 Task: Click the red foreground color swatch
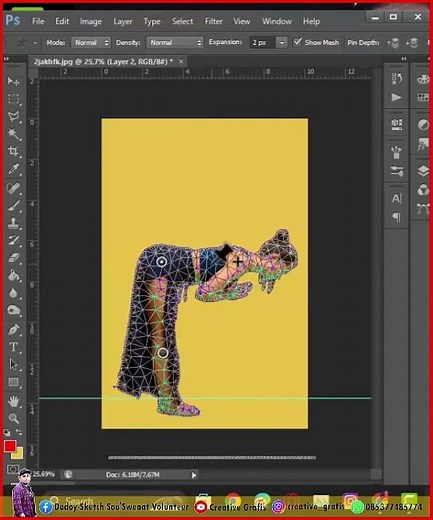pyautogui.click(x=10, y=446)
